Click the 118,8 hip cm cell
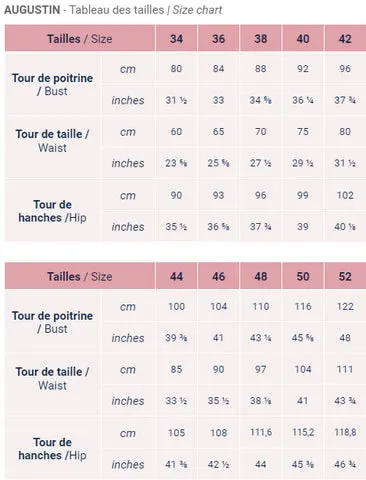The height and width of the screenshot is (480, 366). click(x=345, y=432)
